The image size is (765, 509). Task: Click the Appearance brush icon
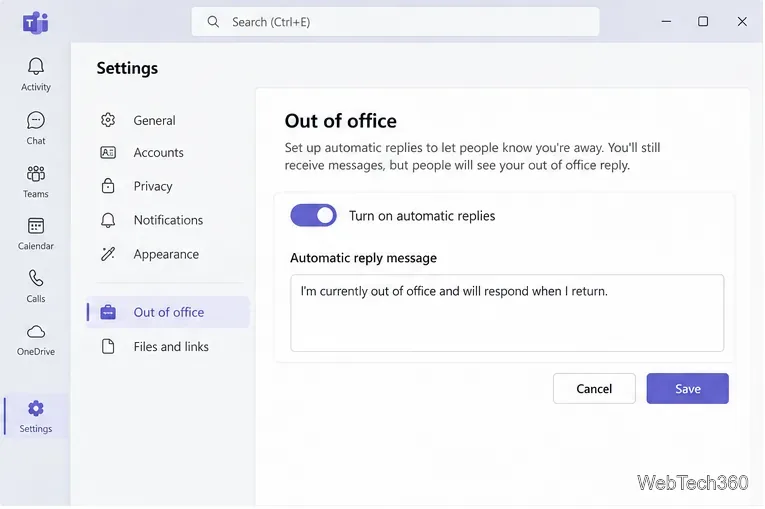pos(108,254)
